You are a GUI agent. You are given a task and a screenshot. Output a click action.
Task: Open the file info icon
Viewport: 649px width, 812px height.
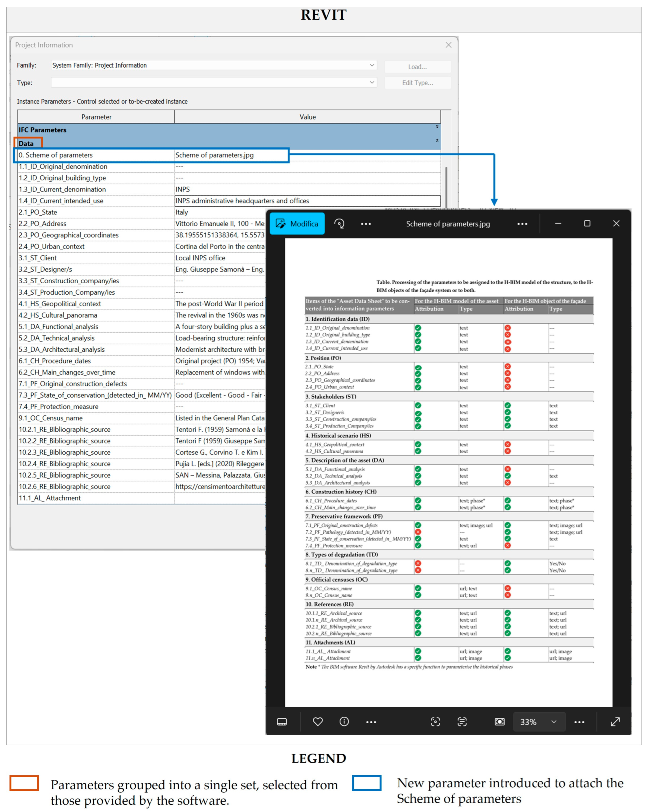[x=344, y=722]
